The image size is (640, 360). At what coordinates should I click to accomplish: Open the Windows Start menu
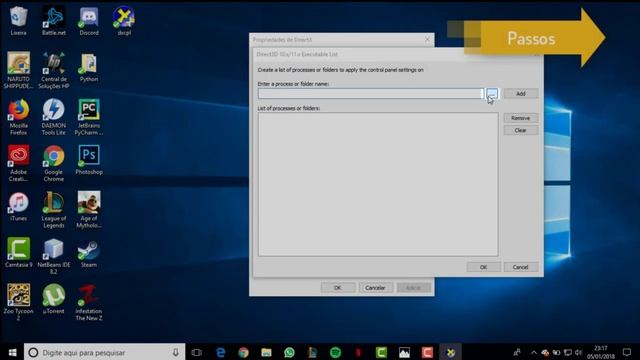12,352
